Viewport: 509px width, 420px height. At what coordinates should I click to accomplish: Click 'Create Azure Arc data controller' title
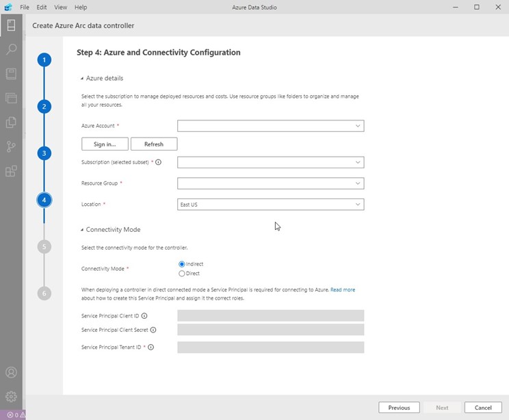83,25
